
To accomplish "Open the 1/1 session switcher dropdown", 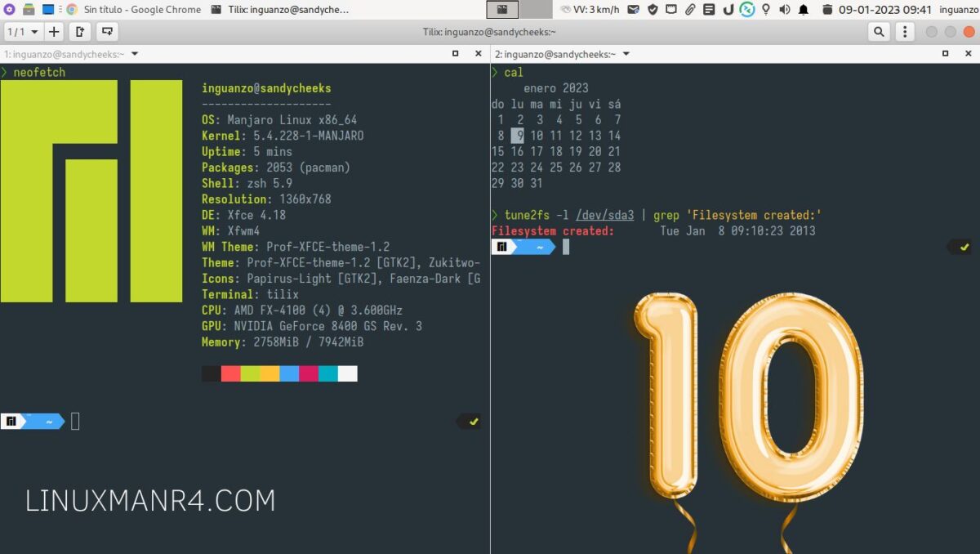I will [24, 31].
